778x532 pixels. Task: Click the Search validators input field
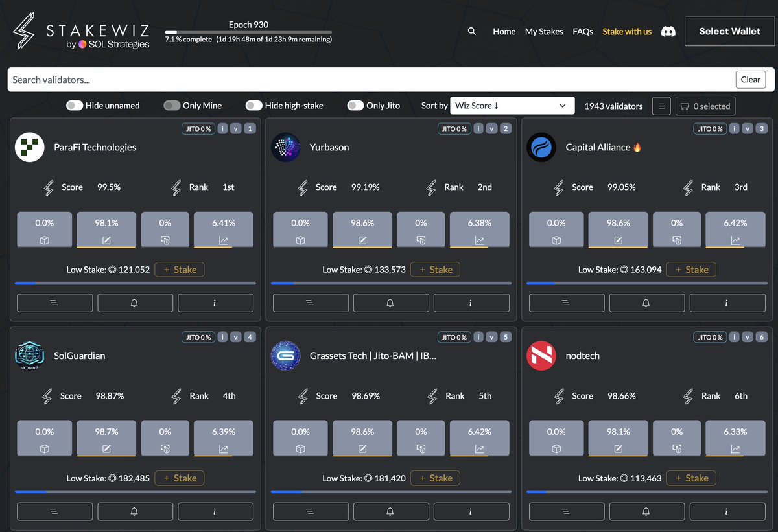pos(371,80)
